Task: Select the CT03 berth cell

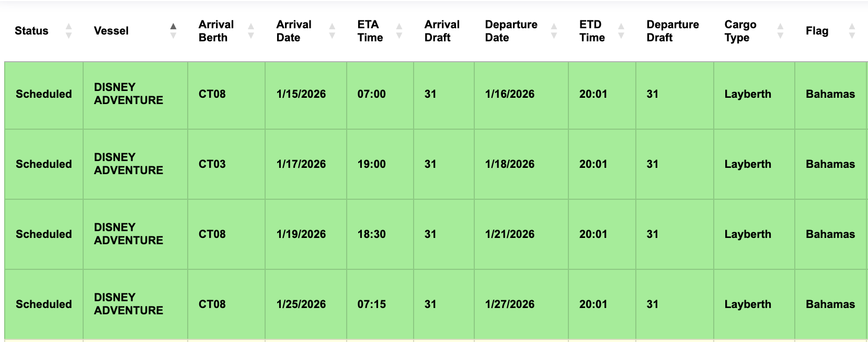Action: (212, 164)
